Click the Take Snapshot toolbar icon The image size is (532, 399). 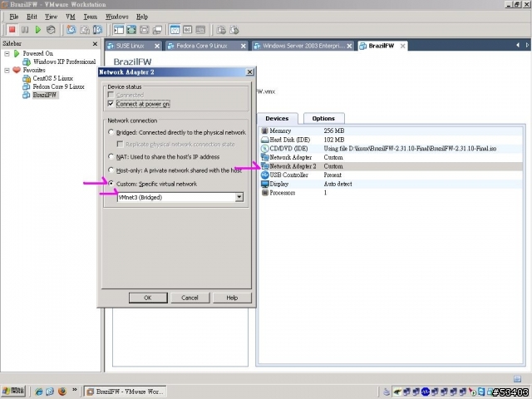tap(71, 30)
